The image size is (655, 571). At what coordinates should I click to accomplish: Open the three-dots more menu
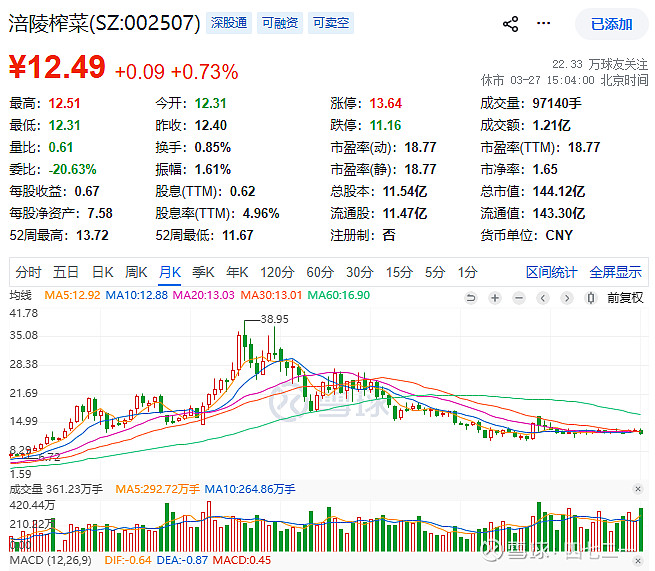[543, 23]
